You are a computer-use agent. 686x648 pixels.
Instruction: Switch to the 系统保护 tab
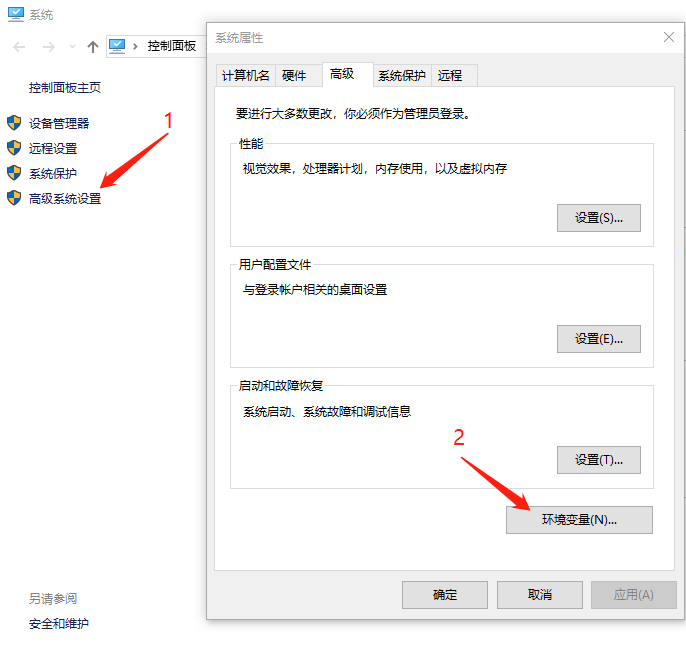pos(402,76)
